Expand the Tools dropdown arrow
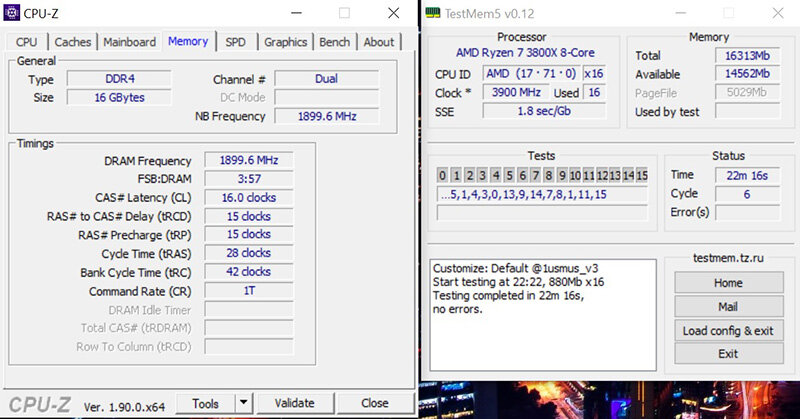 click(x=244, y=403)
